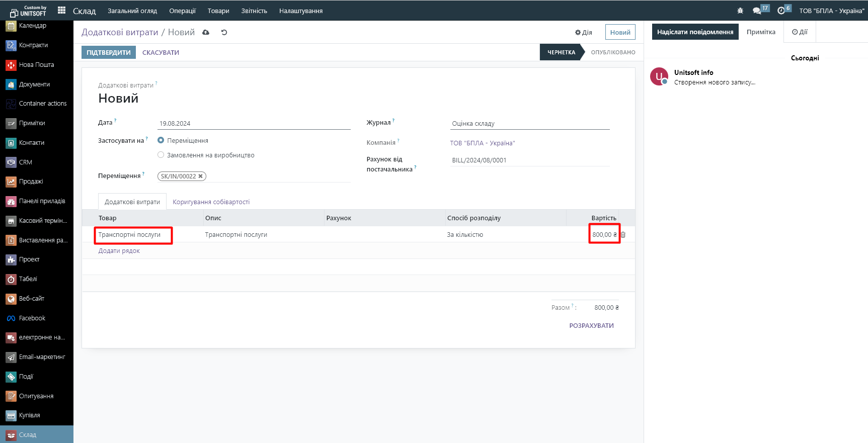
Task: Switch to Коригування собівартості tab
Action: (211, 202)
